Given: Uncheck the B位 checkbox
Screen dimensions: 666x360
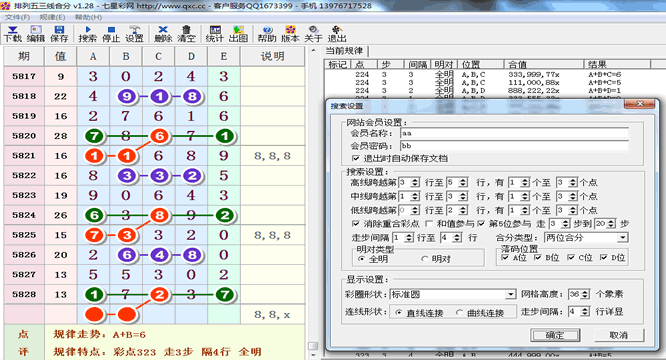Looking at the screenshot, I should 537,257.
